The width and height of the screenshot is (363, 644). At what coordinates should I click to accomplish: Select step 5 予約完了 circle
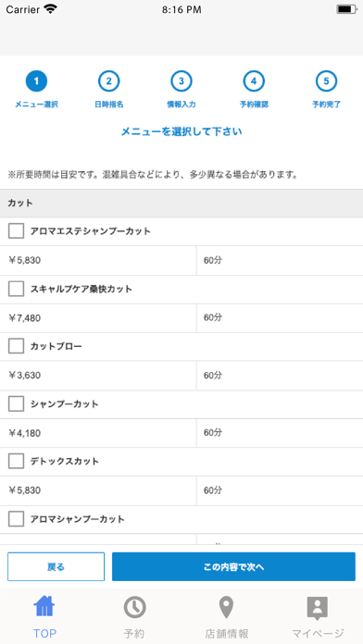pos(326,81)
